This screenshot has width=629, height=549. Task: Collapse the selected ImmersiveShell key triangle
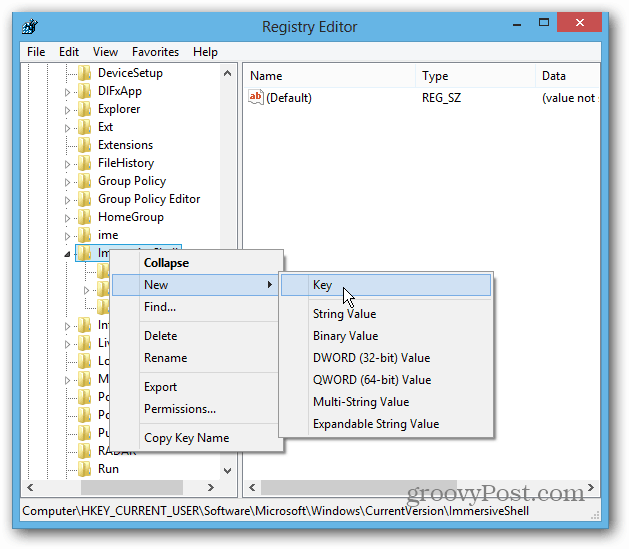pyautogui.click(x=67, y=254)
